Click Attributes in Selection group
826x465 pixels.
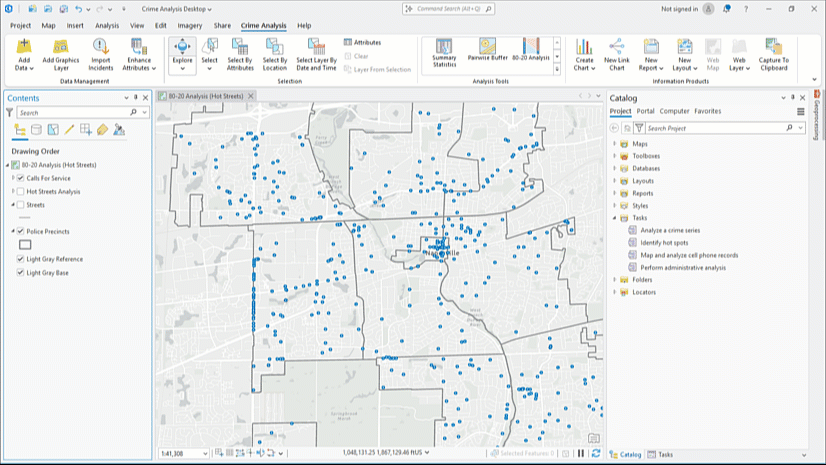click(362, 42)
